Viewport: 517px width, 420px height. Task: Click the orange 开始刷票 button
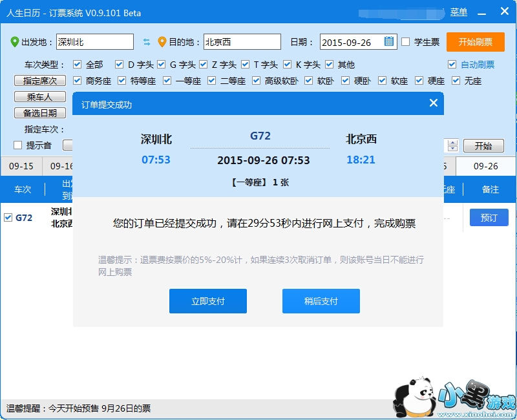click(476, 42)
